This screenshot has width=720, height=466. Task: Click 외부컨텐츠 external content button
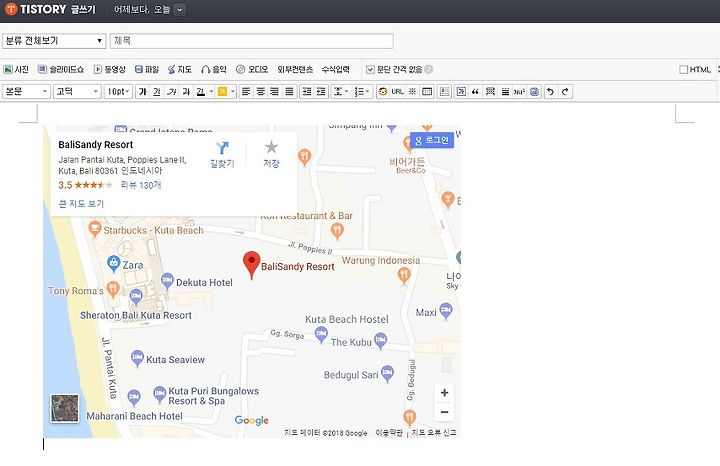pyautogui.click(x=295, y=69)
